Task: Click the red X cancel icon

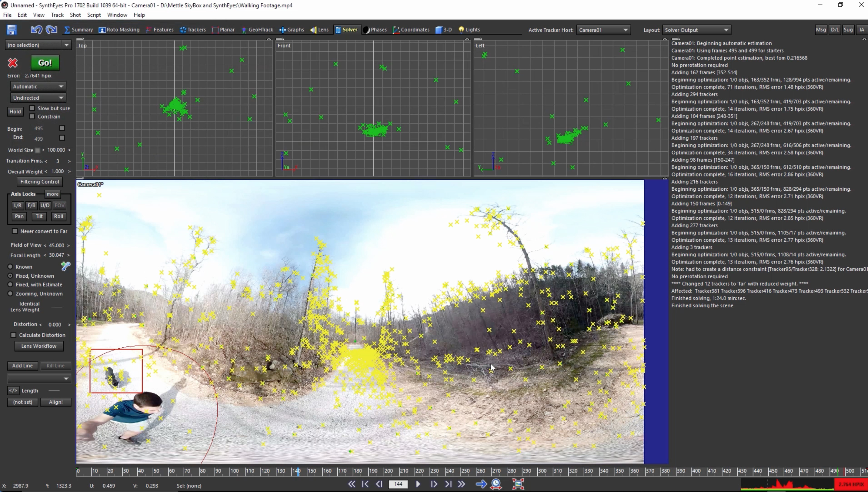Action: [13, 63]
